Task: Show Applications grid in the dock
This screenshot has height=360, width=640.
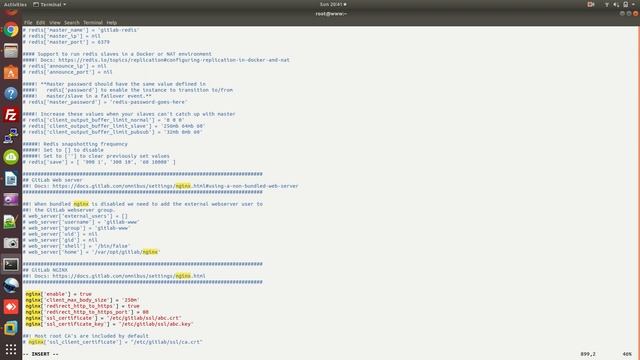Action: point(11,349)
